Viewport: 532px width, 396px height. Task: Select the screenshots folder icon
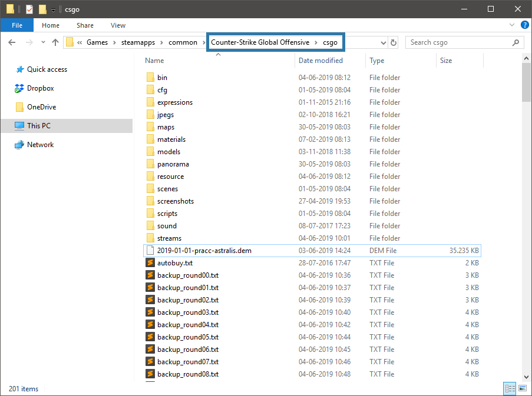(150, 201)
